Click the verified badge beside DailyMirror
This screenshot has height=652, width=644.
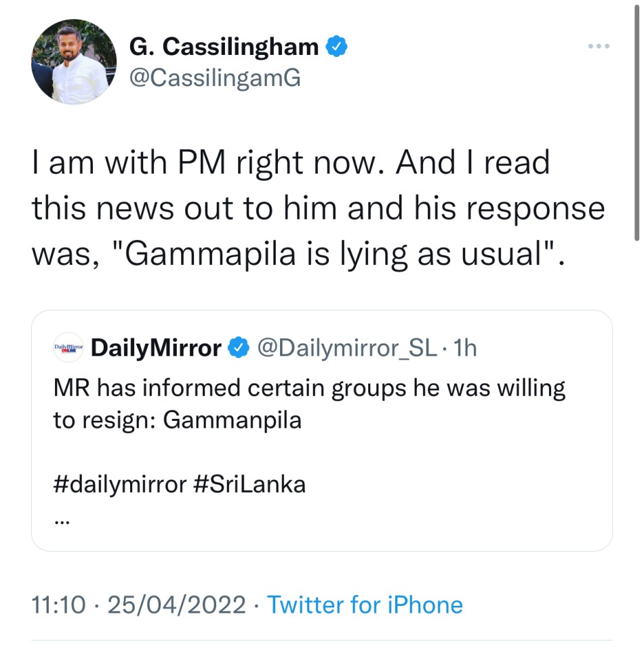pyautogui.click(x=237, y=348)
